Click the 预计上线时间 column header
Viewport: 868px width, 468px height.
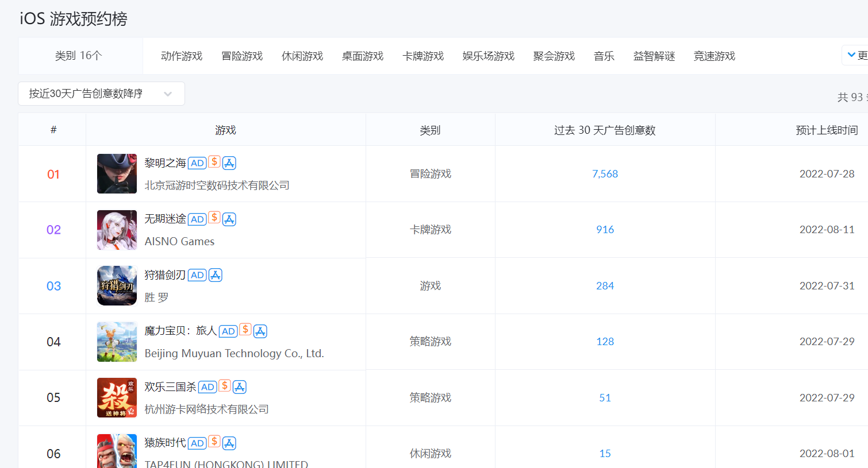[x=827, y=130]
